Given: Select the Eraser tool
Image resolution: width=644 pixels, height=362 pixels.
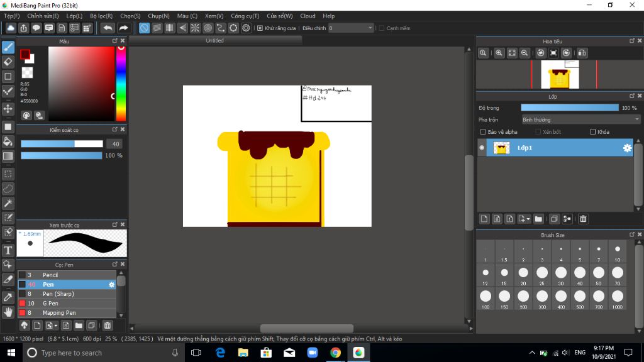Looking at the screenshot, I should [x=8, y=62].
